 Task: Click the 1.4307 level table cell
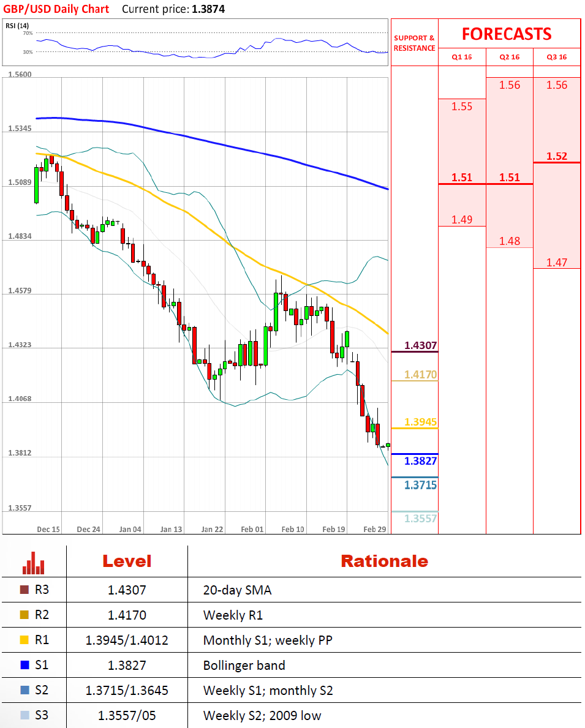(x=127, y=590)
